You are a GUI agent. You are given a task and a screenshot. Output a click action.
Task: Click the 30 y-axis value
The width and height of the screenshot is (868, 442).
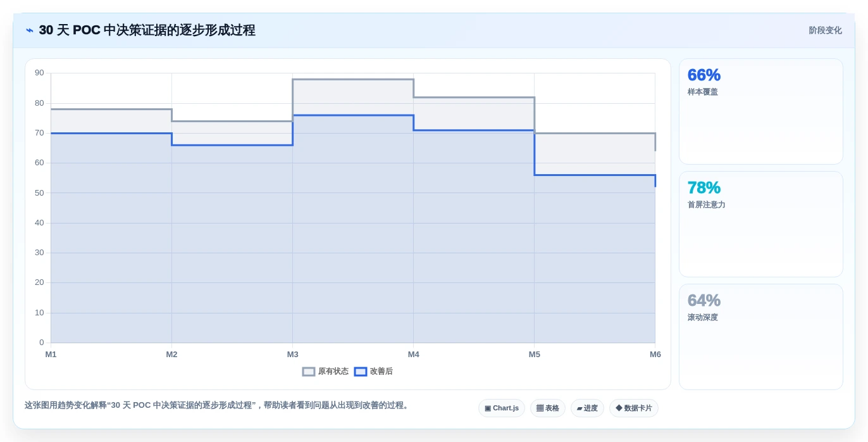click(x=39, y=253)
